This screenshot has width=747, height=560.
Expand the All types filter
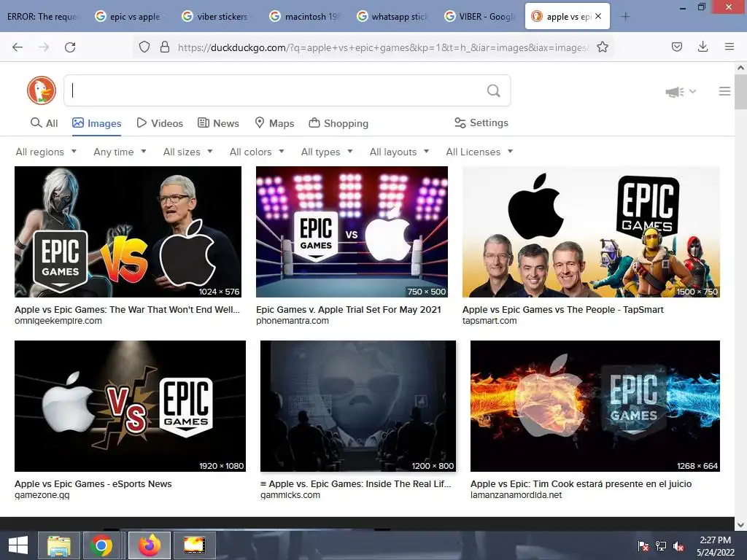[327, 152]
